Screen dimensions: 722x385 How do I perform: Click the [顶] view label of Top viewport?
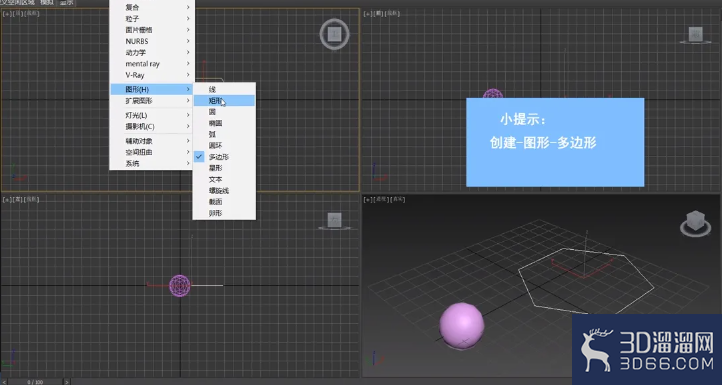(17, 13)
